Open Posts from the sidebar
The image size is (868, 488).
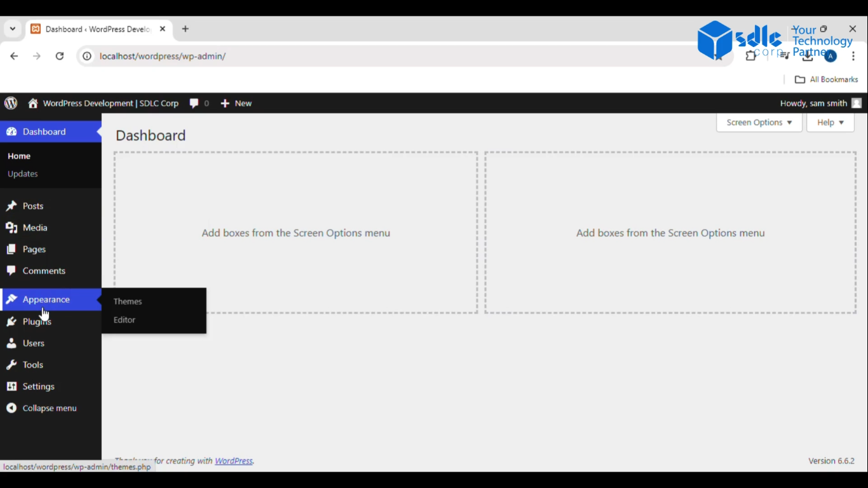(x=51, y=206)
